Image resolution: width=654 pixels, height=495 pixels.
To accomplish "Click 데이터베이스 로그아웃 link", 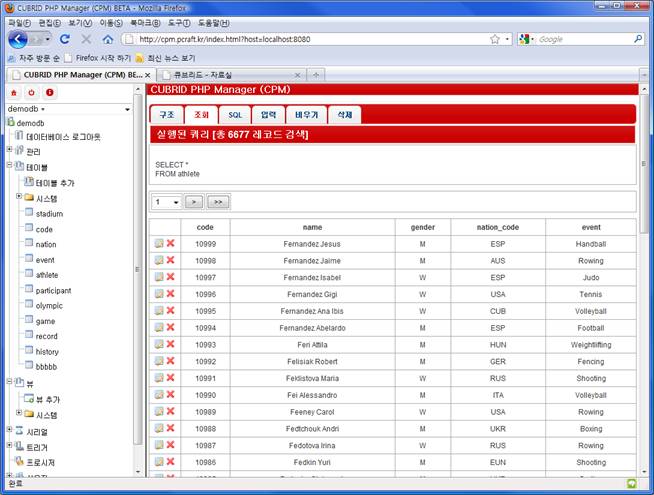I will click(63, 137).
